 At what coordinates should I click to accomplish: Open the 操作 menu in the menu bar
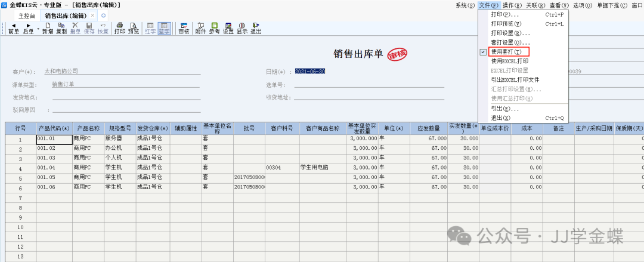tap(510, 5)
